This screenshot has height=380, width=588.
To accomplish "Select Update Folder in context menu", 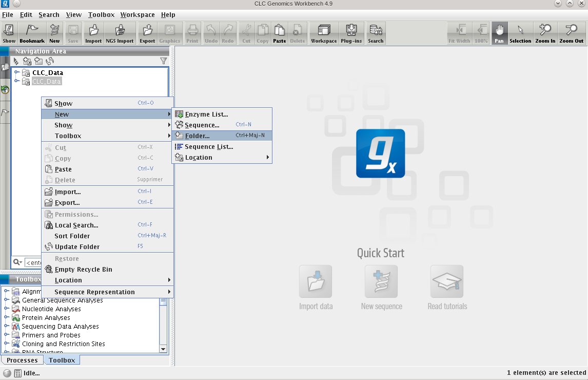I will click(x=107, y=246).
